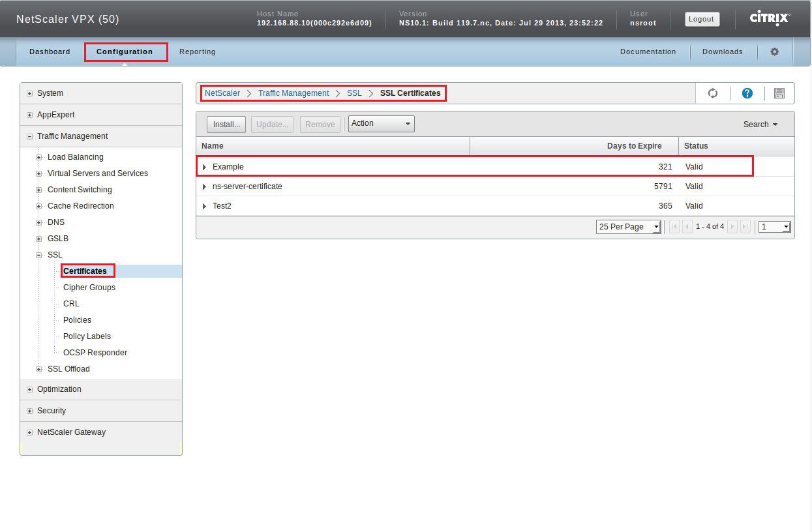The width and height of the screenshot is (812, 532).
Task: Go to the last page arrow icon
Action: 745,227
